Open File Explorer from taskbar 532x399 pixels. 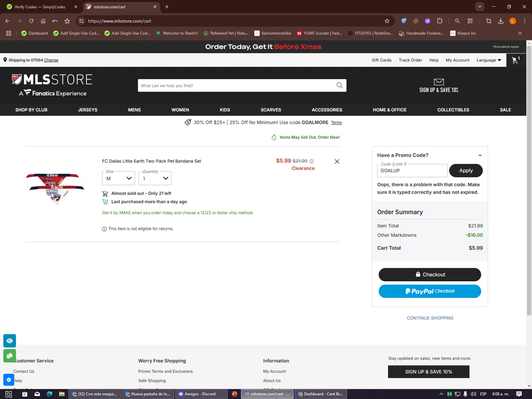coord(62,394)
